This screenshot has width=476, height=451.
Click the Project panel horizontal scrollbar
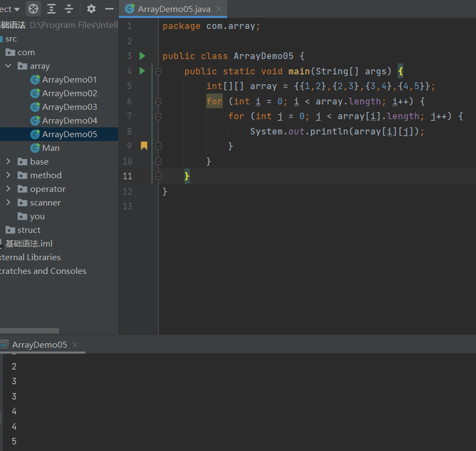29,331
